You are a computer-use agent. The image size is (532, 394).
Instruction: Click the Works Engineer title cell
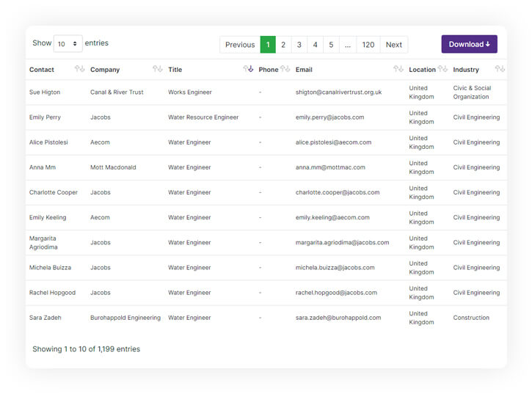point(190,92)
